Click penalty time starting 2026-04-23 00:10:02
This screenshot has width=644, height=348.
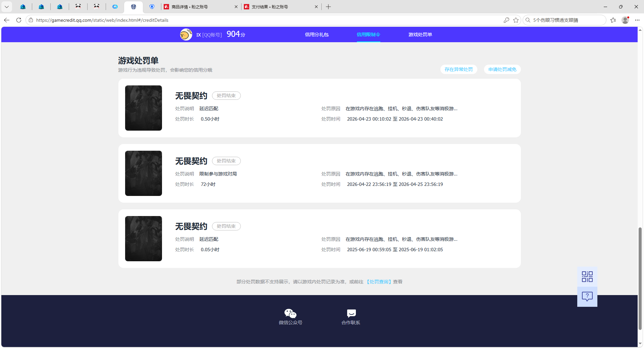[x=395, y=119]
